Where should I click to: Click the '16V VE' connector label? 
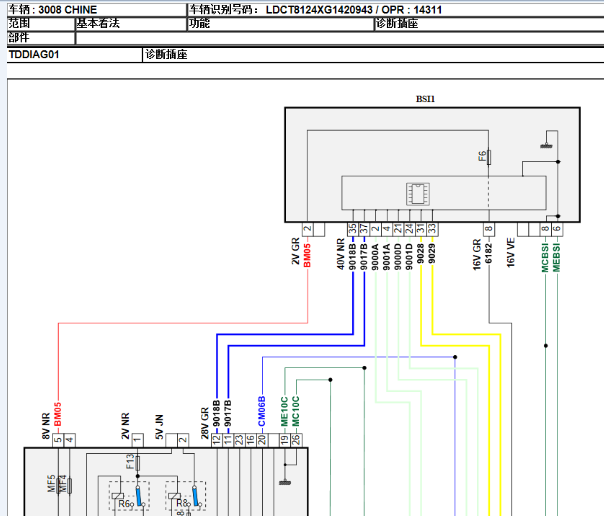[511, 253]
